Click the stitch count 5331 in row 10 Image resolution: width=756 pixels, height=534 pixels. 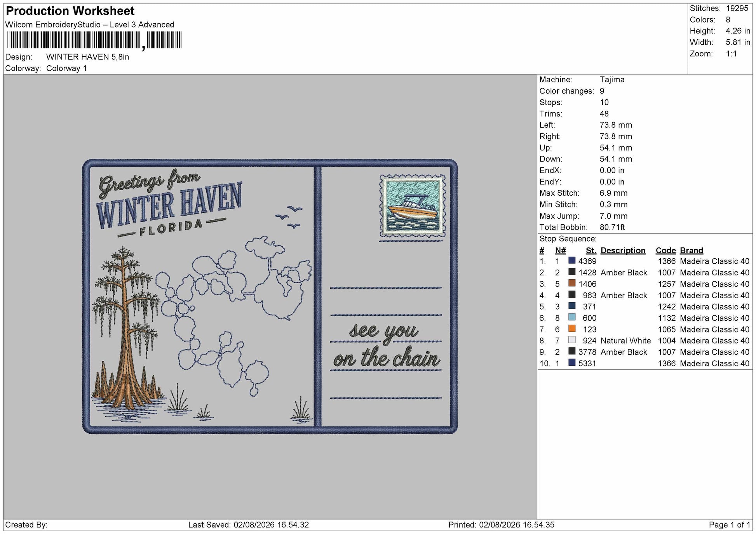pos(587,364)
